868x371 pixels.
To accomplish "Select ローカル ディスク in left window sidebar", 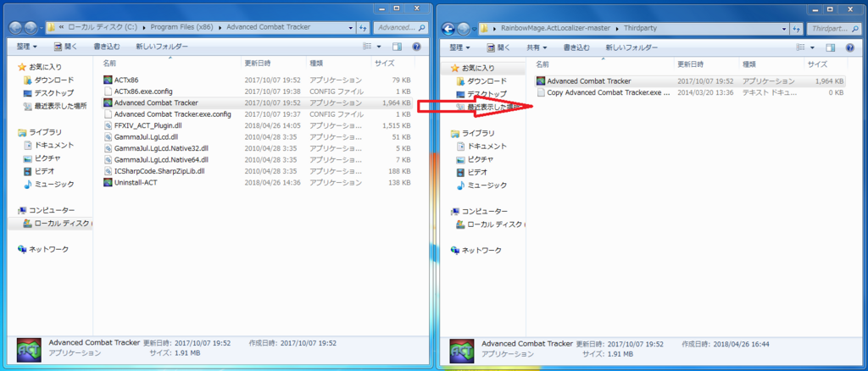I will (57, 224).
